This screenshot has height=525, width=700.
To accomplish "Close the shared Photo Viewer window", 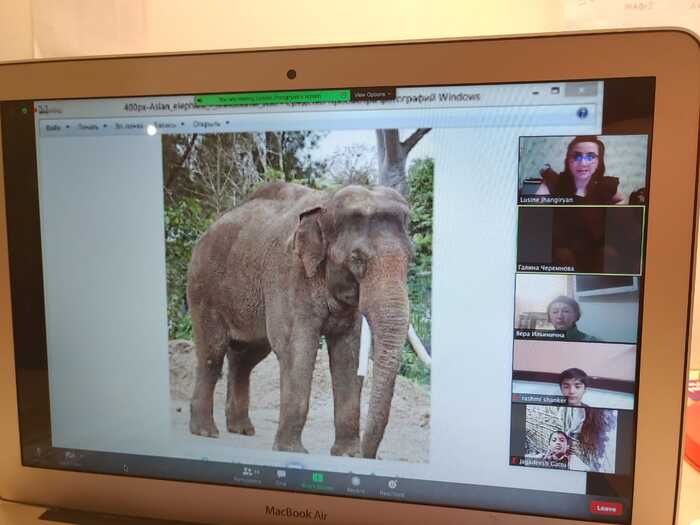I will coord(581,90).
